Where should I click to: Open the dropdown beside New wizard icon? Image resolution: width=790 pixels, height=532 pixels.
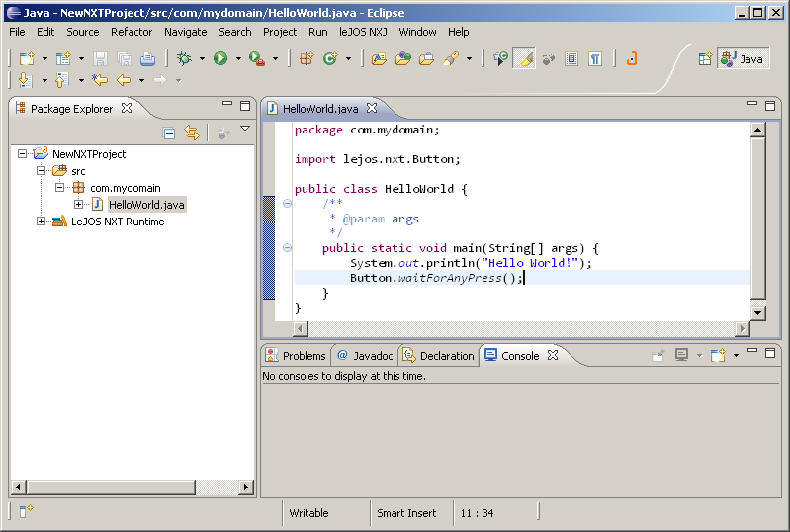pos(44,59)
